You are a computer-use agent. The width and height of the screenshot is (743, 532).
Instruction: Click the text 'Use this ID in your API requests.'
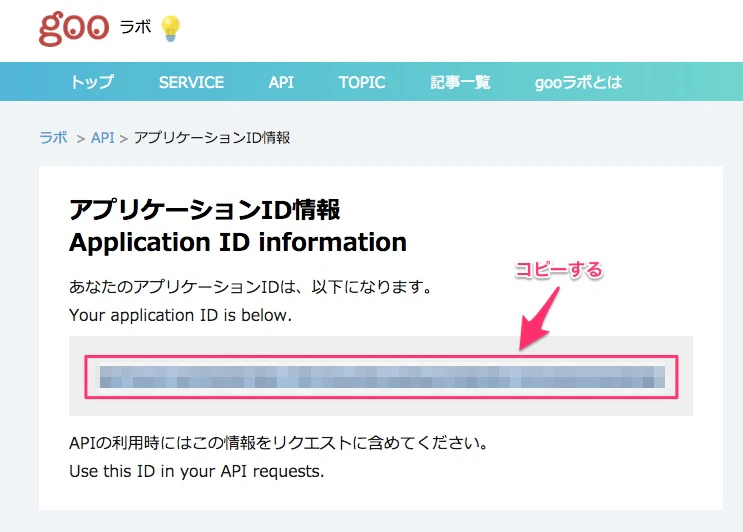(196, 471)
